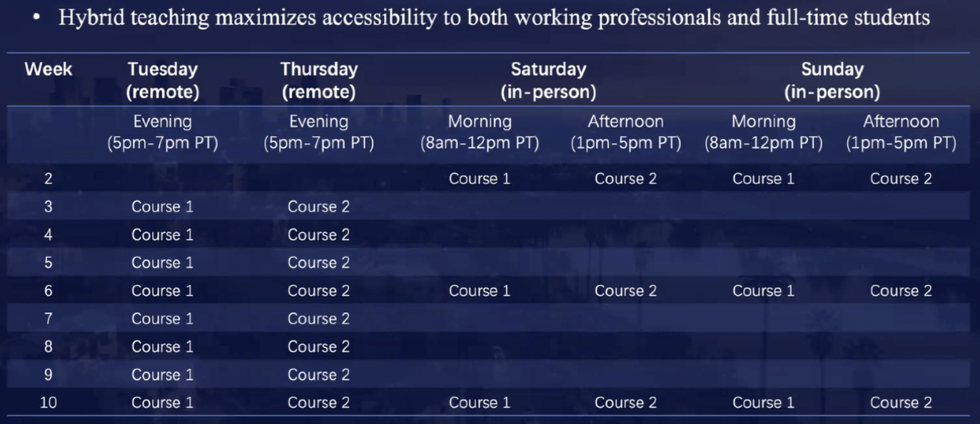
Task: Select Sunday Afternoon (1pm-5pm PT) subheader
Action: pyautogui.click(x=901, y=132)
